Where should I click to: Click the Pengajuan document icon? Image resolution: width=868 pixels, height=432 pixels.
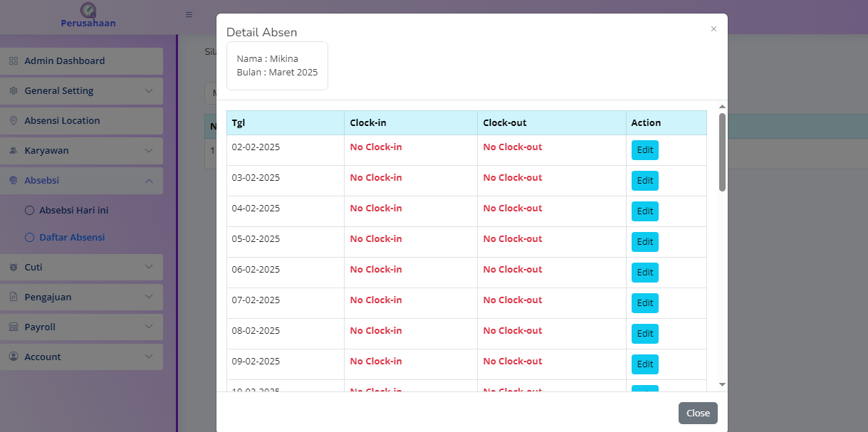coord(14,297)
